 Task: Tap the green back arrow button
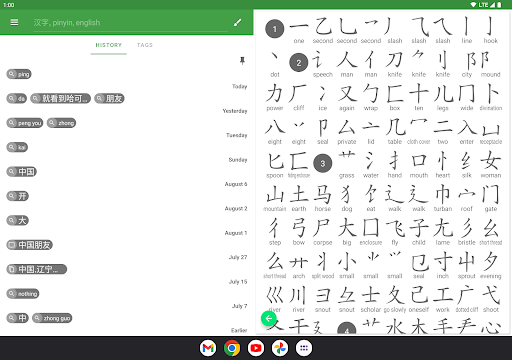pyautogui.click(x=269, y=318)
